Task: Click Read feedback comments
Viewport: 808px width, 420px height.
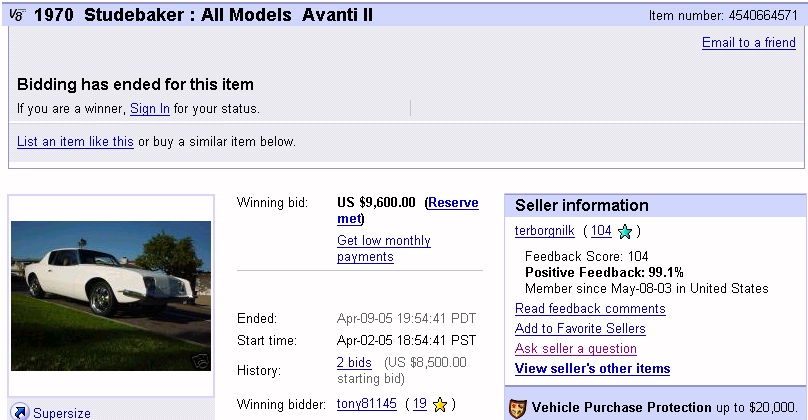Action: tap(590, 309)
